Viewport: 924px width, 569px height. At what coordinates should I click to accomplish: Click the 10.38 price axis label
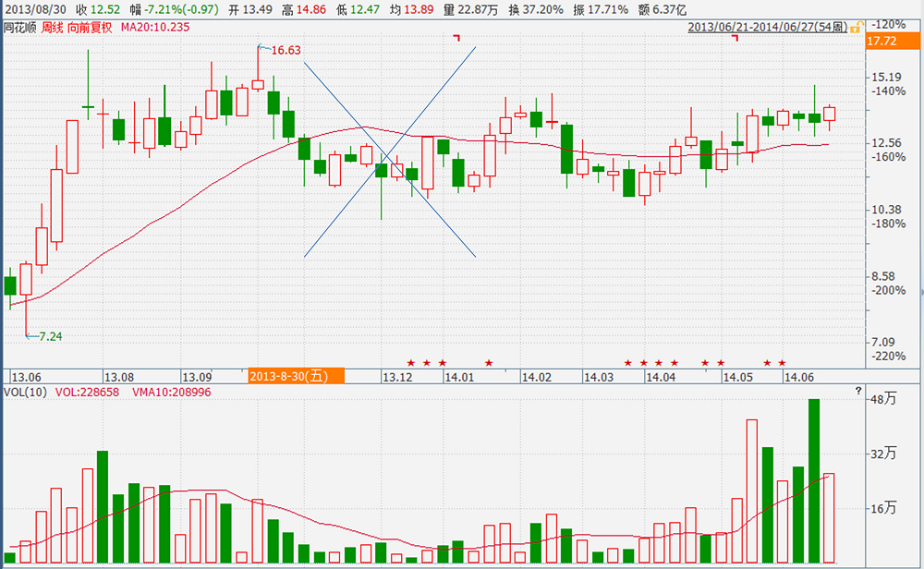point(886,210)
